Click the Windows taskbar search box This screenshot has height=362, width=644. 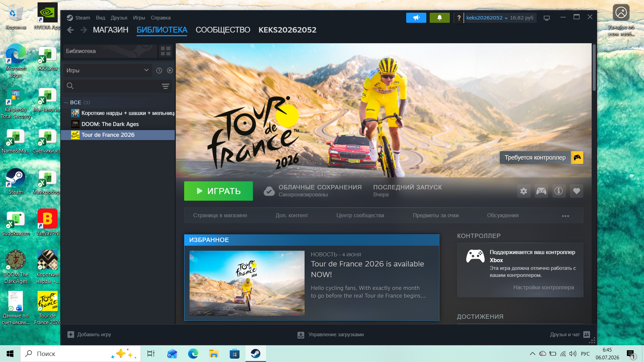(80, 354)
